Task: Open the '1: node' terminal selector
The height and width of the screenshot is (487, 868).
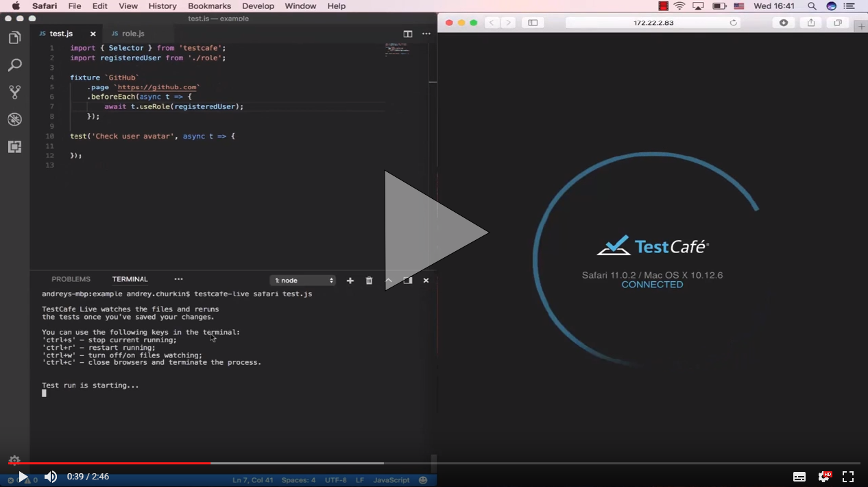Action: [302, 280]
